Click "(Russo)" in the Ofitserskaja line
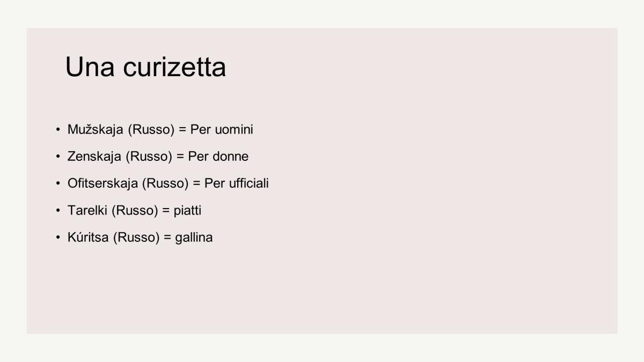Image resolution: width=644 pixels, height=362 pixels. 165,183
